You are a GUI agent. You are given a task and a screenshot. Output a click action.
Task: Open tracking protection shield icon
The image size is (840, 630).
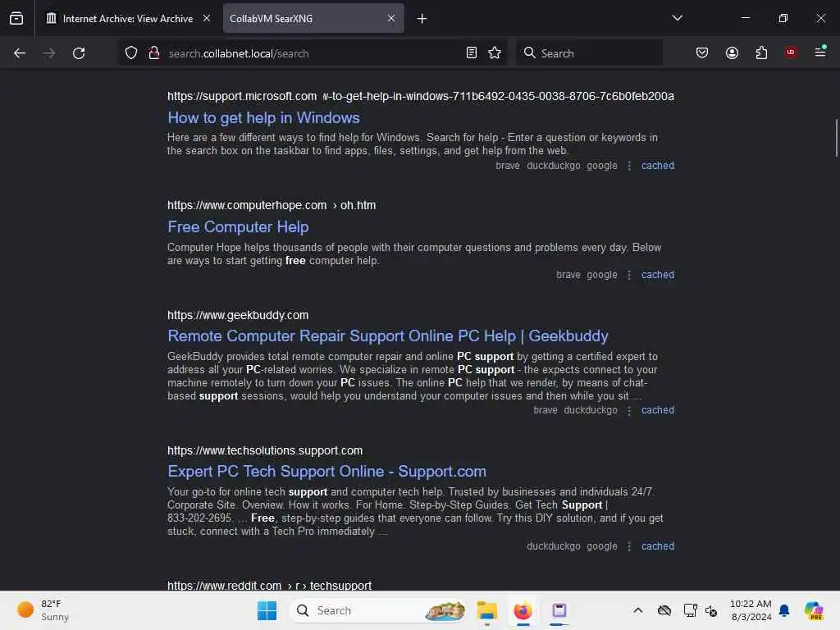click(131, 53)
